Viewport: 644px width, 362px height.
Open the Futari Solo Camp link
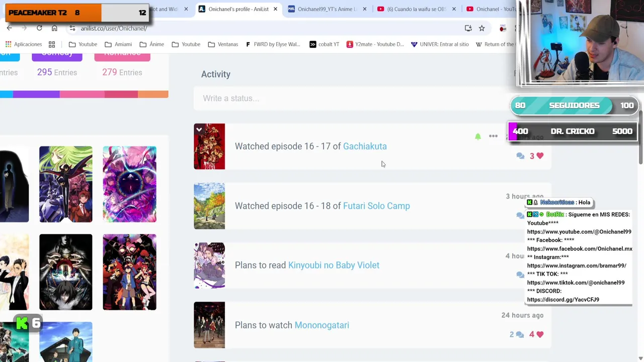(376, 206)
